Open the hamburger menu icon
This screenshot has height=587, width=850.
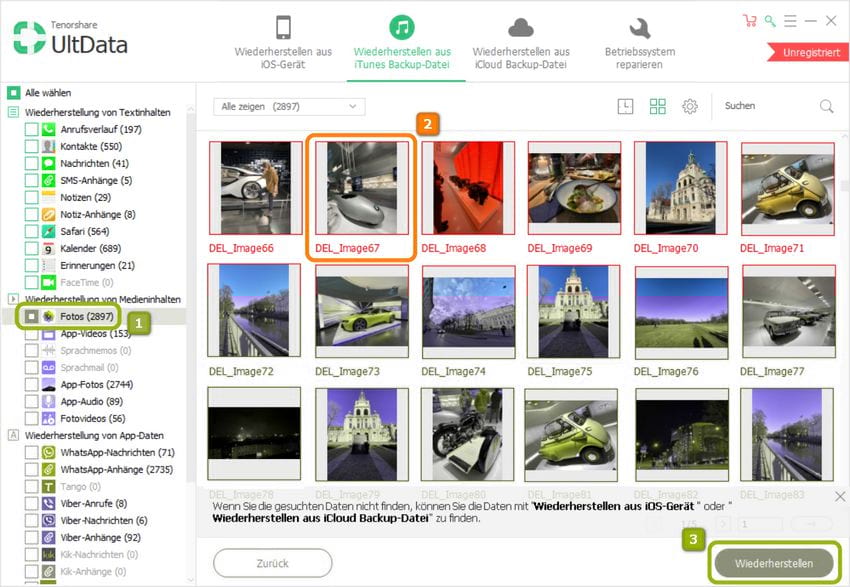(x=790, y=21)
